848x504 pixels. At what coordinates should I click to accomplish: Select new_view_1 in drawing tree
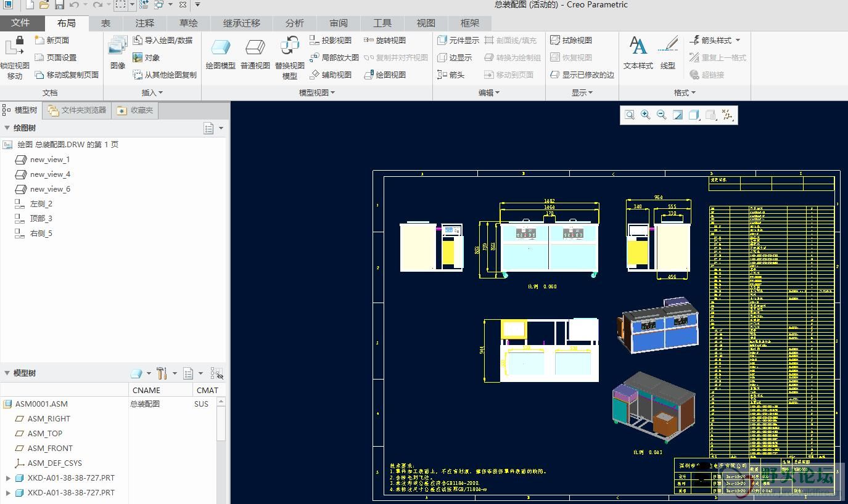pyautogui.click(x=50, y=160)
